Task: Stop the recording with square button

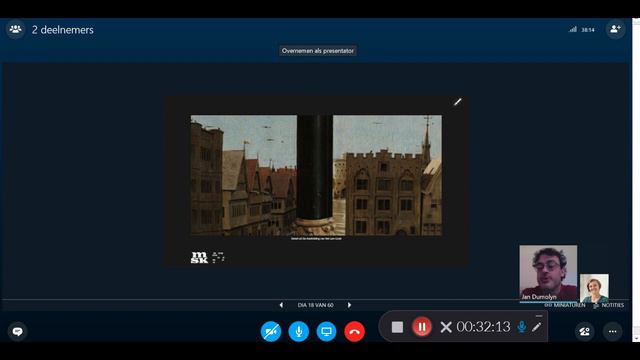Action: click(397, 327)
